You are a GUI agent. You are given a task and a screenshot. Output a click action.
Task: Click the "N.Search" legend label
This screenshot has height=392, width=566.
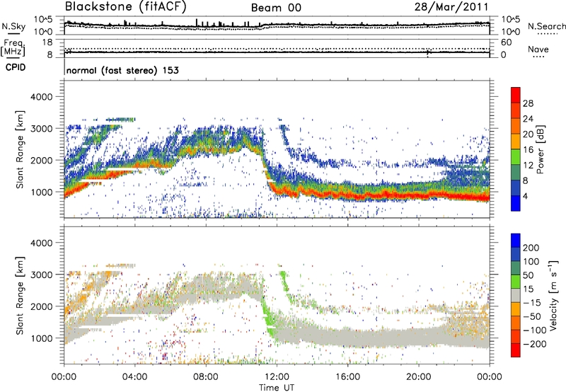[x=546, y=26]
